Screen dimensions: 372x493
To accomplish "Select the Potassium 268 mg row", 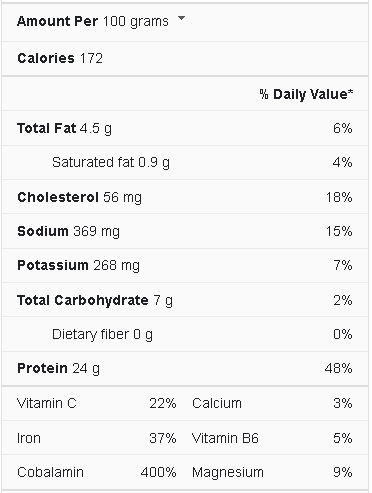I will coord(185,266).
